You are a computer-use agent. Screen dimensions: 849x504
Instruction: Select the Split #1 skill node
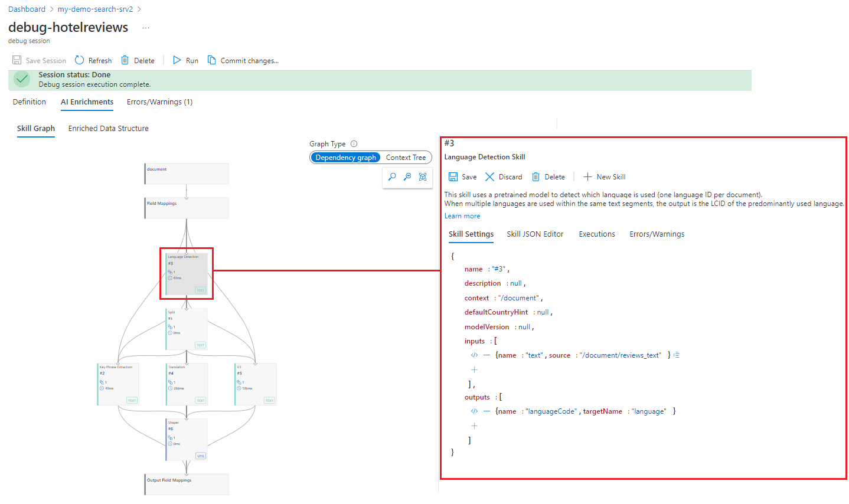(x=187, y=329)
